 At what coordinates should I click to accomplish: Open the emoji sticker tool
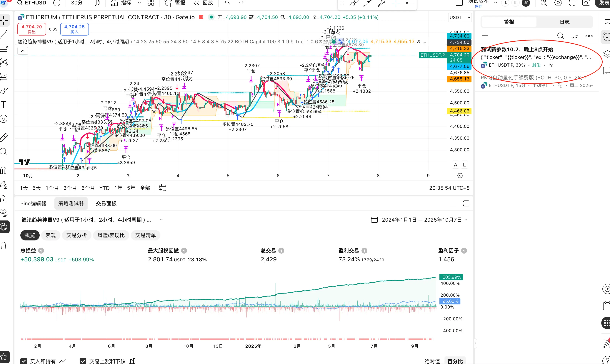pos(4,119)
